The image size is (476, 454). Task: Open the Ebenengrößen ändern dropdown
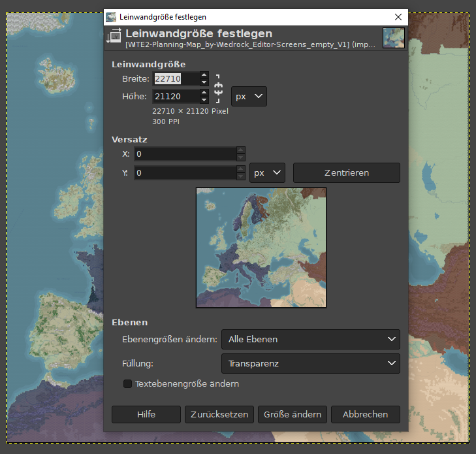[311, 339]
